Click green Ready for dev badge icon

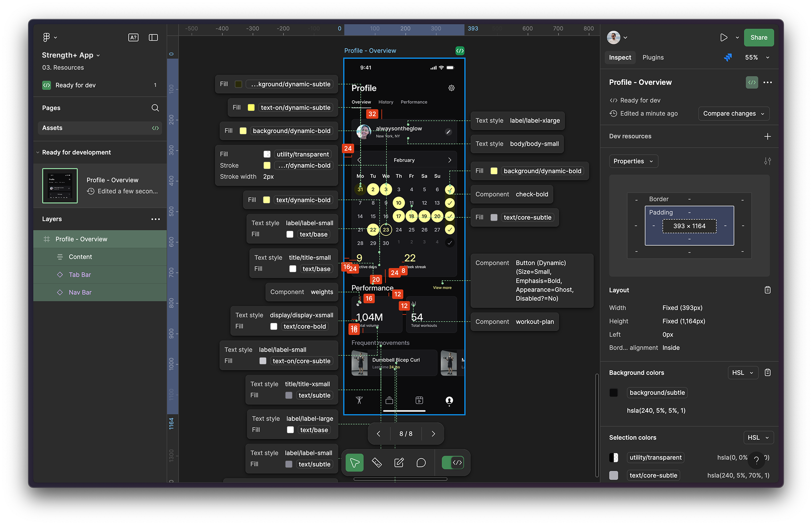pos(46,85)
